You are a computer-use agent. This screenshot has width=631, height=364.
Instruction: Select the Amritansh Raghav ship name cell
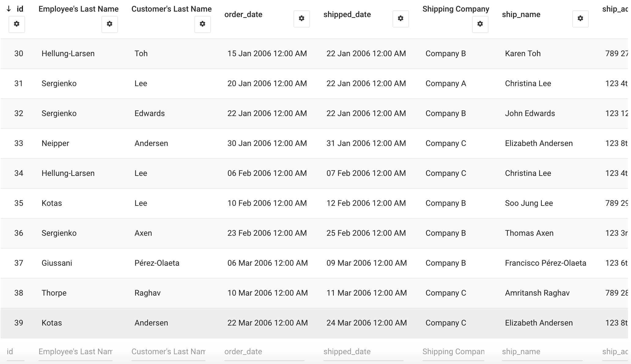click(x=537, y=293)
